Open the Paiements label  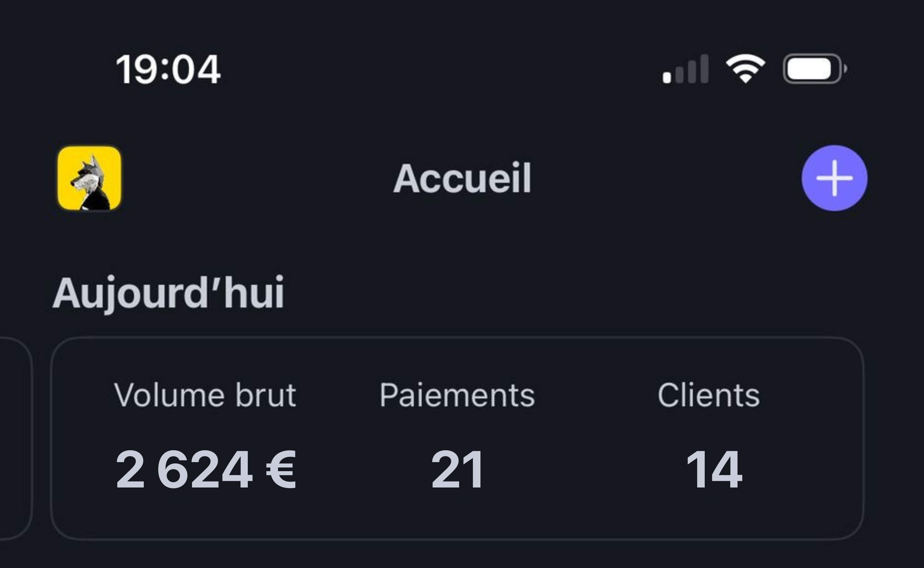[457, 395]
